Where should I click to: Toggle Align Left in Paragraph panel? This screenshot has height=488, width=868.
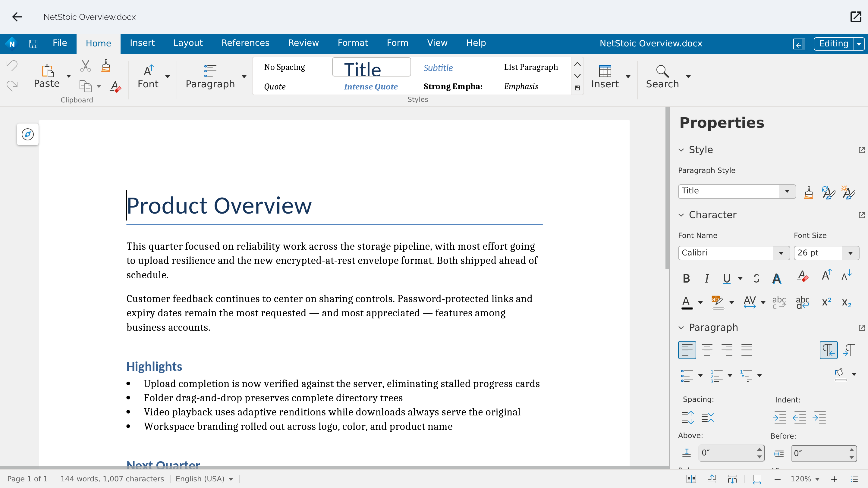[x=687, y=350]
